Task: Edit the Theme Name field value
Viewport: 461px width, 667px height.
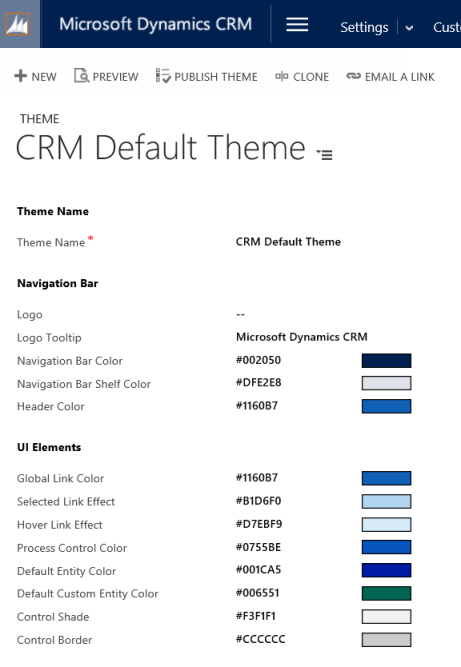Action: tap(288, 242)
